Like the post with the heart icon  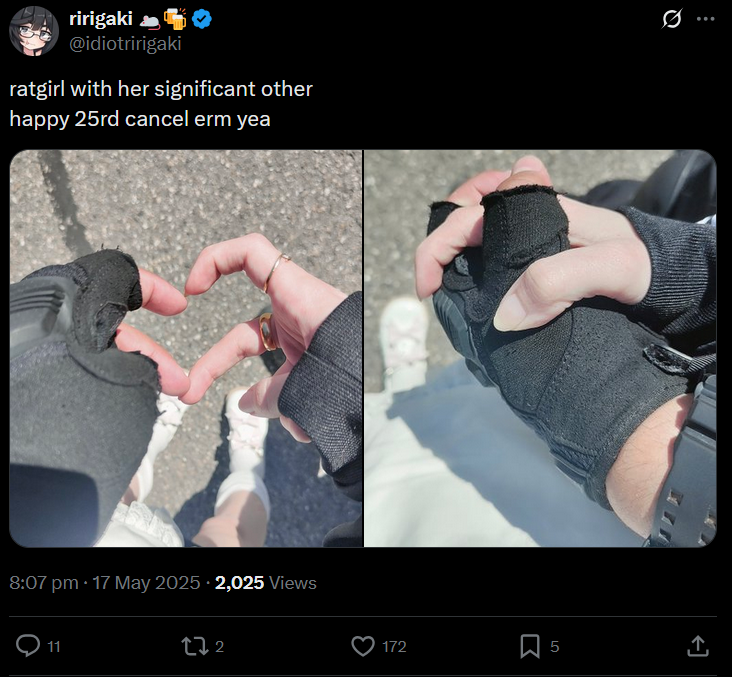(x=363, y=646)
